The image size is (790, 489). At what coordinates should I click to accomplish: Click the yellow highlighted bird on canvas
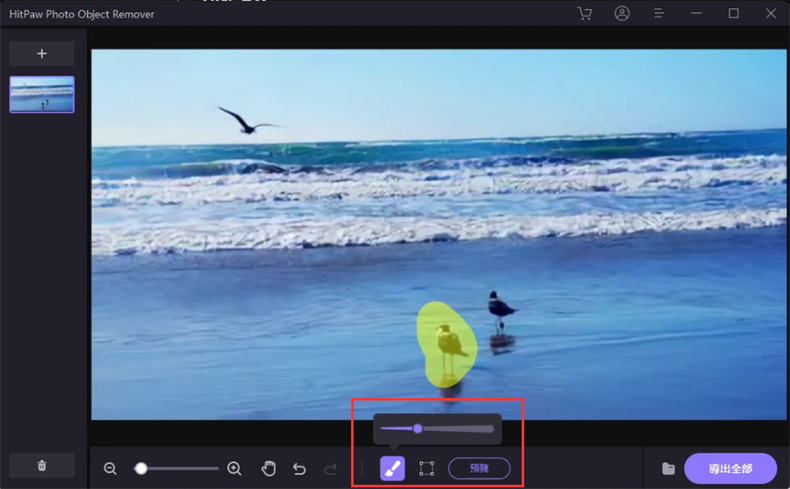point(447,345)
